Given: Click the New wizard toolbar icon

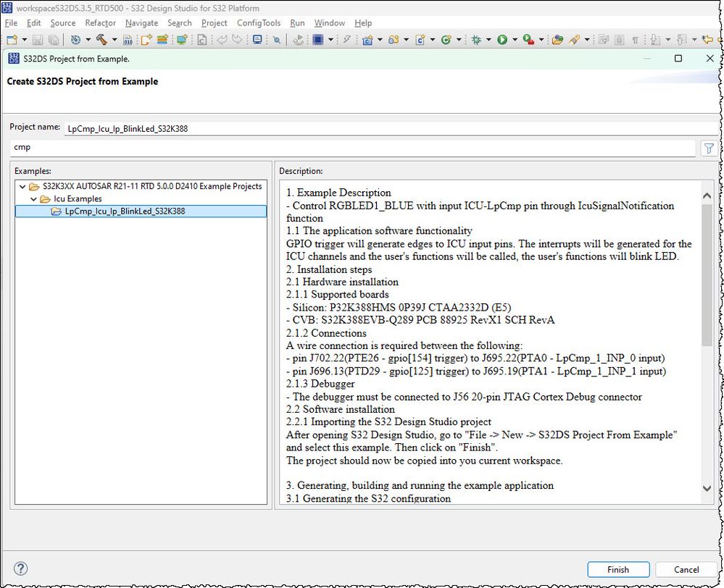Looking at the screenshot, I should pos(12,40).
